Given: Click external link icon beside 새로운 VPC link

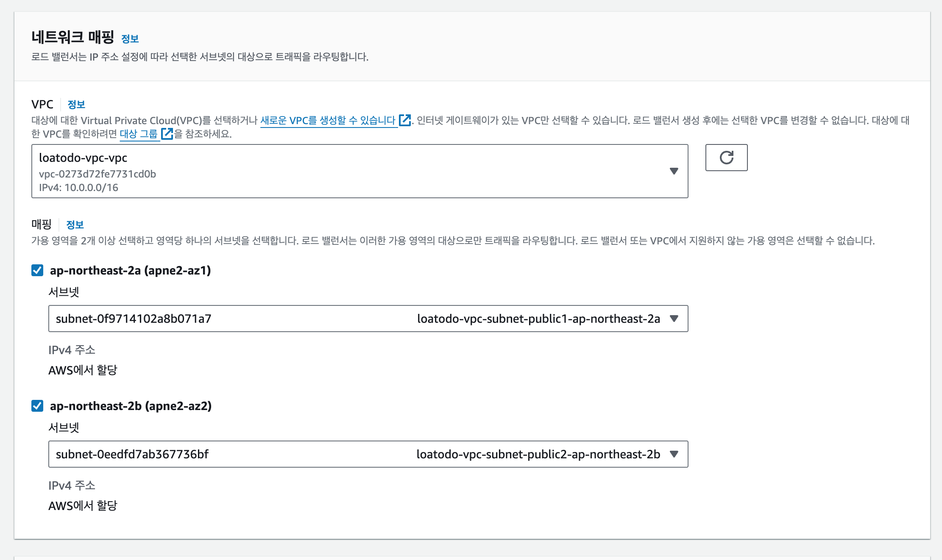Looking at the screenshot, I should pyautogui.click(x=405, y=120).
